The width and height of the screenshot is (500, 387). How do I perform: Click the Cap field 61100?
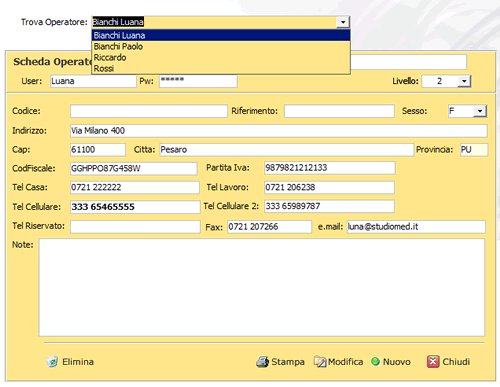[x=98, y=150]
